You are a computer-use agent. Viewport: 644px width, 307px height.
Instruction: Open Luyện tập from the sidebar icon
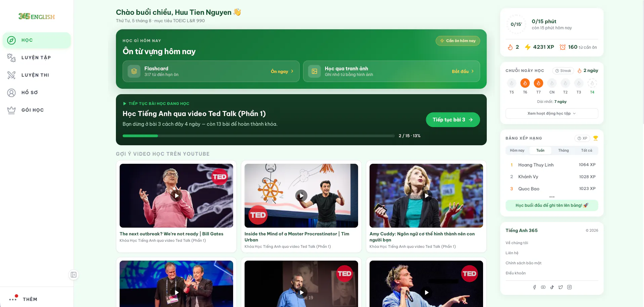(x=11, y=58)
